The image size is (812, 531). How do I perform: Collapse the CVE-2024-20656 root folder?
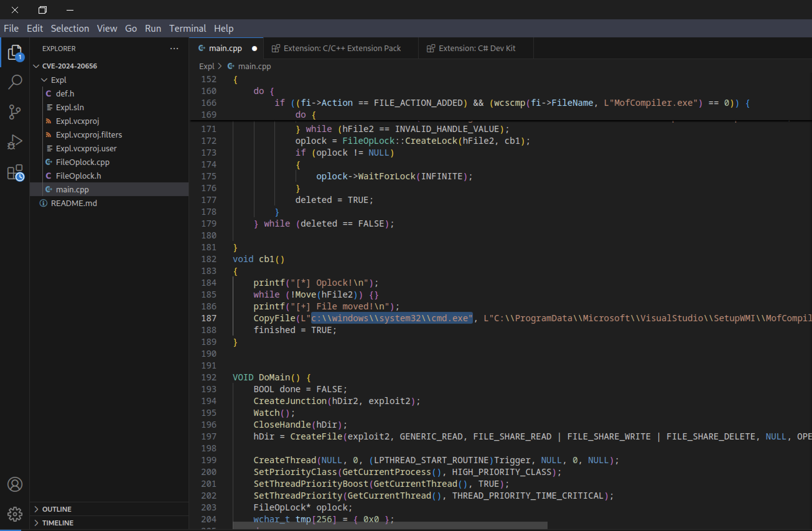coord(36,66)
